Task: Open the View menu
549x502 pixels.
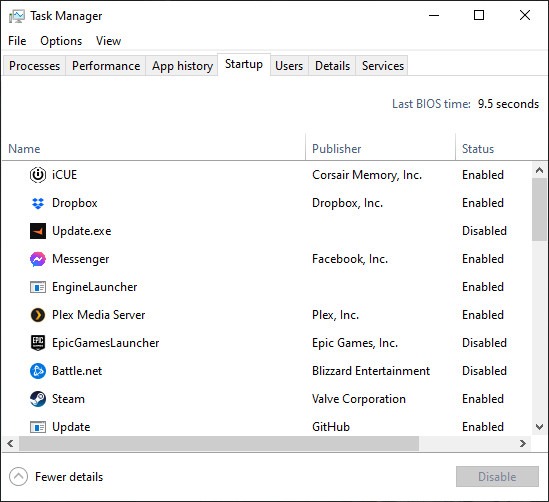Action: tap(109, 41)
